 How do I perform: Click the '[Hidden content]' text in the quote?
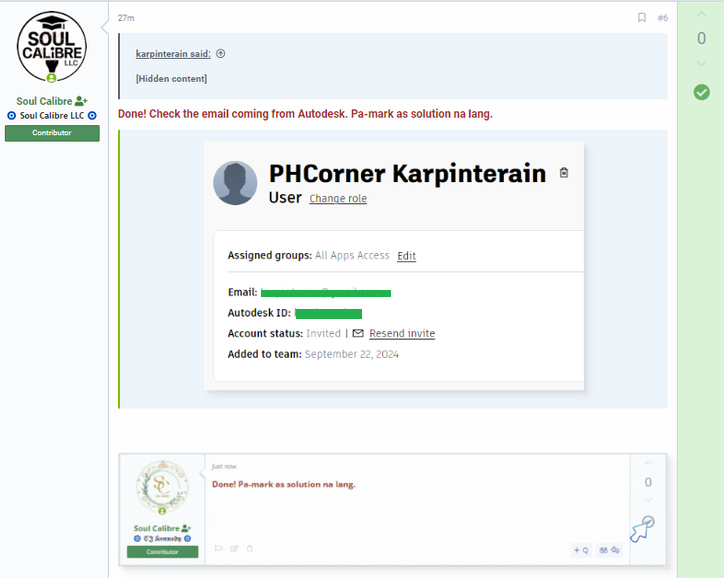(x=171, y=78)
